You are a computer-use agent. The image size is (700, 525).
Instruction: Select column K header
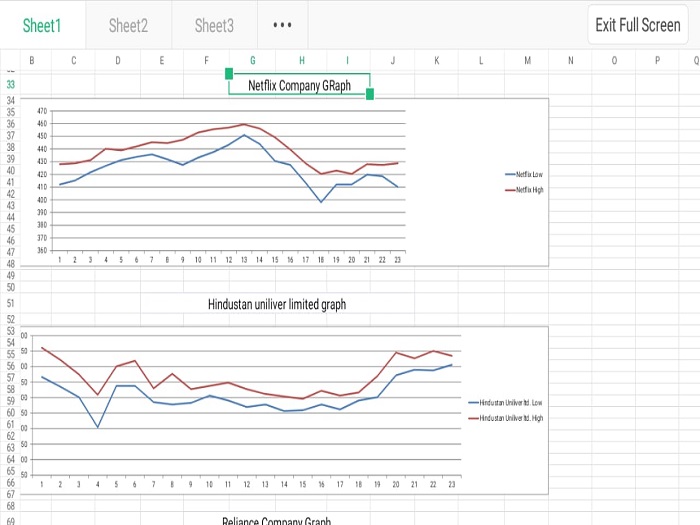point(437,60)
